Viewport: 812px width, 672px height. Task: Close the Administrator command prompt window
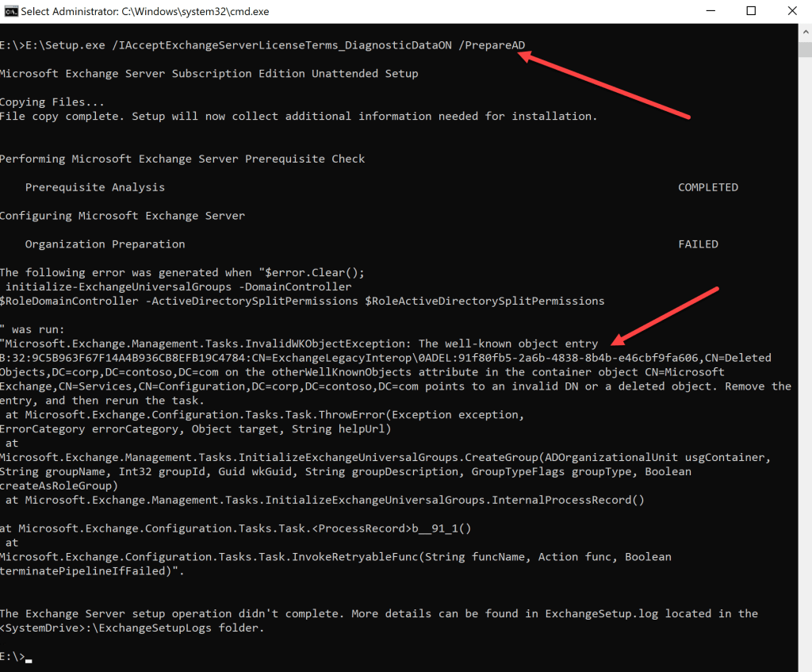click(x=794, y=11)
